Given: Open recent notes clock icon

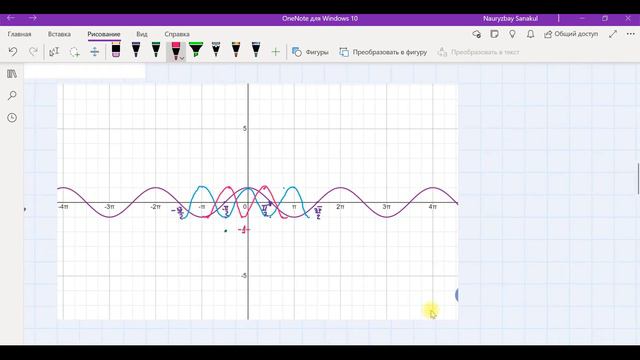Looking at the screenshot, I should click(x=12, y=118).
